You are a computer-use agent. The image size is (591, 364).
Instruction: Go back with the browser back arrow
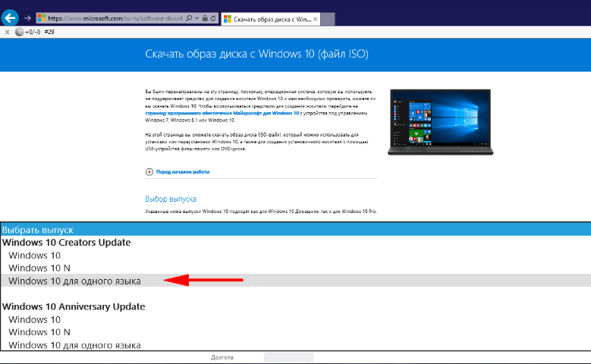pyautogui.click(x=10, y=17)
